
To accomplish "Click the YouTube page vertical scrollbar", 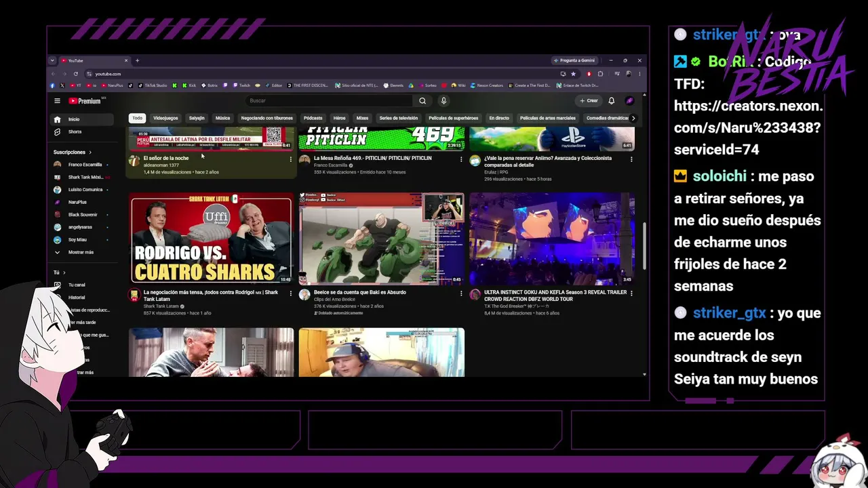I will click(644, 247).
